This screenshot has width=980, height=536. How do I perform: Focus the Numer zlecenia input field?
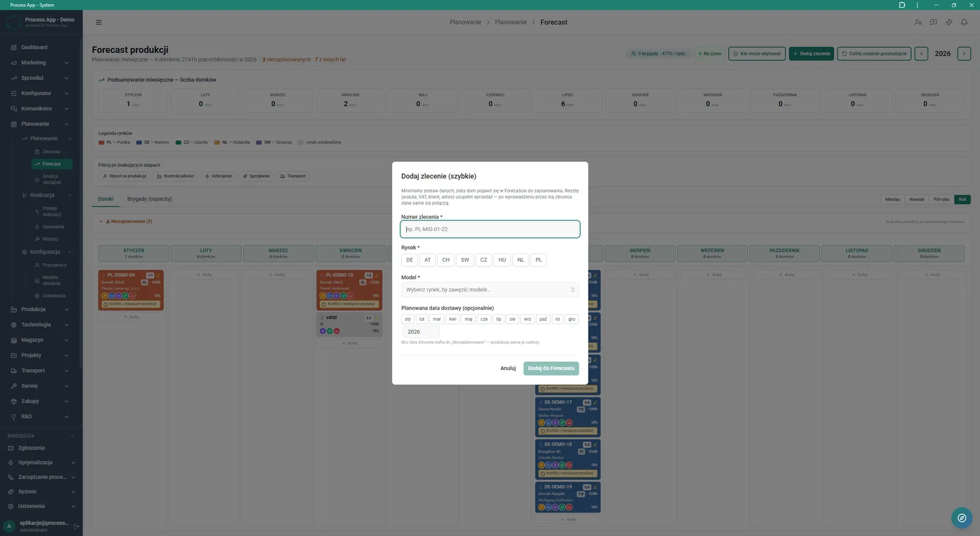click(x=490, y=229)
